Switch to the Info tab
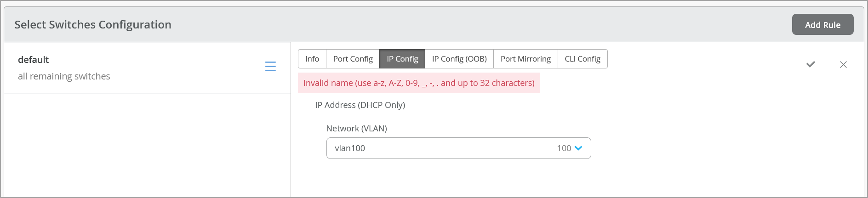Viewport: 868px width, 198px height. [312, 59]
